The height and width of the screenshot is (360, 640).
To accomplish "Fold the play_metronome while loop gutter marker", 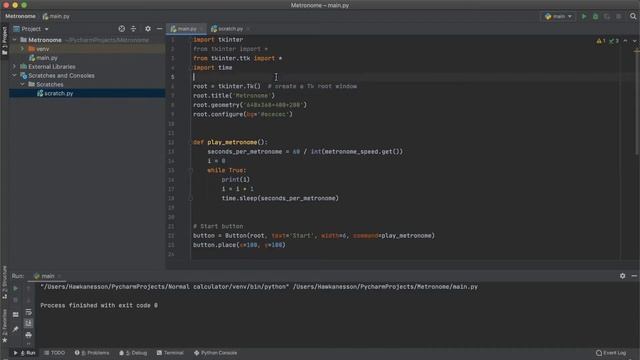I will [190, 170].
